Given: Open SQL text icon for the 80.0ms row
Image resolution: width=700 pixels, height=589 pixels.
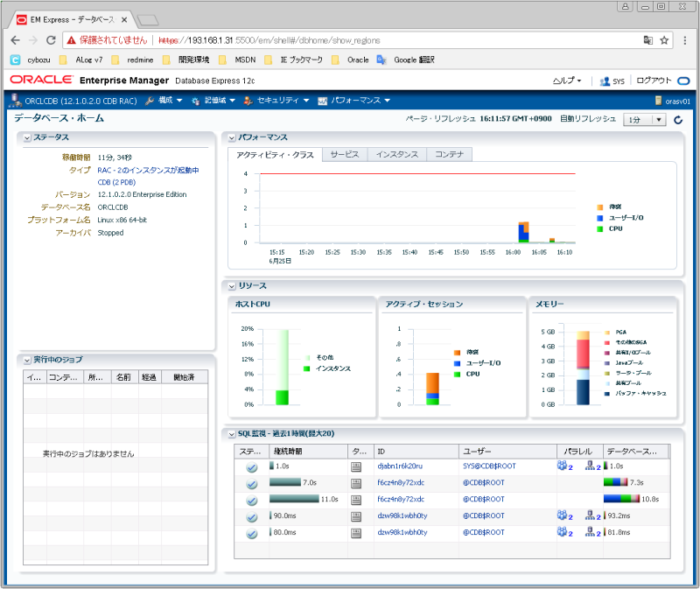Looking at the screenshot, I should pyautogui.click(x=356, y=533).
